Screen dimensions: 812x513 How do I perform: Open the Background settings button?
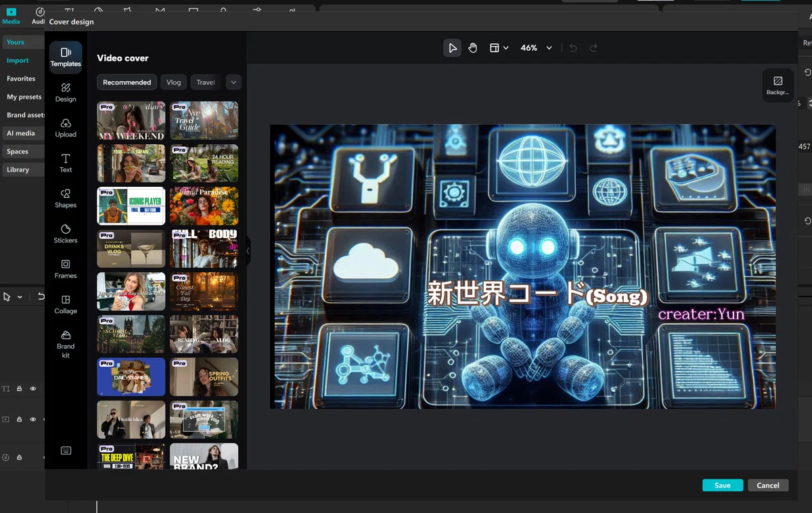pyautogui.click(x=777, y=85)
